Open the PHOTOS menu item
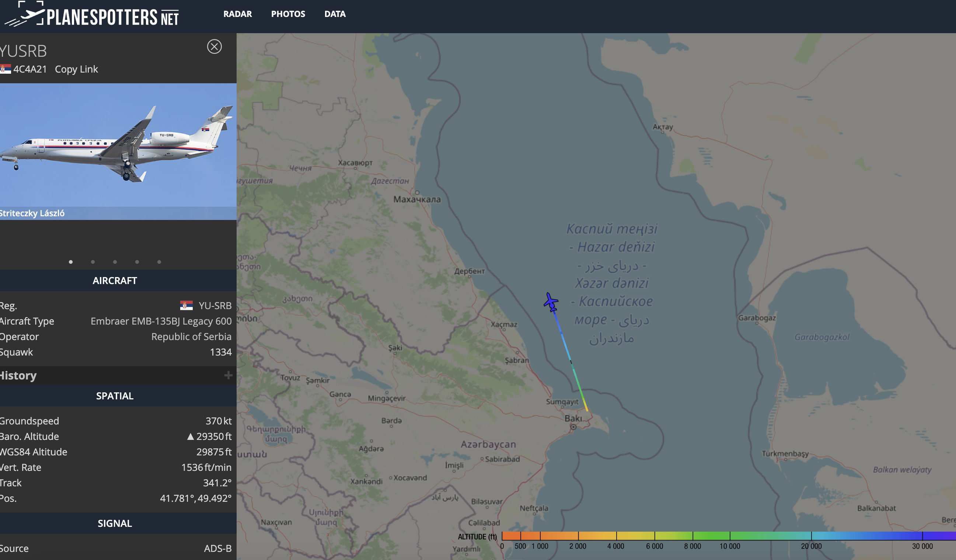This screenshot has width=956, height=560. point(288,14)
